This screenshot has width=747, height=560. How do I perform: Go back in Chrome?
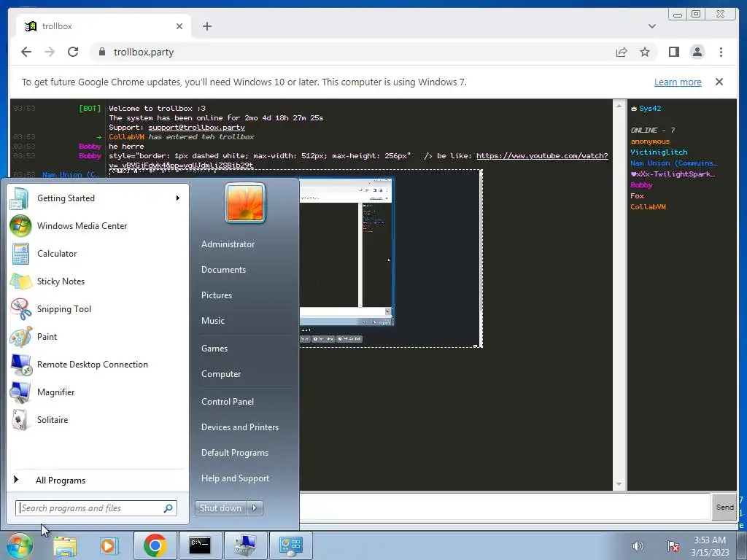pos(26,52)
